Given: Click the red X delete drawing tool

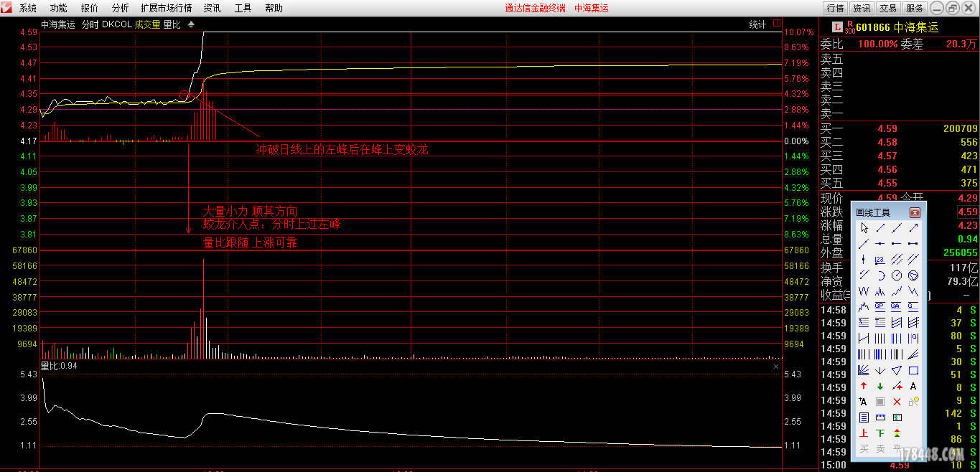Looking at the screenshot, I should tap(897, 402).
